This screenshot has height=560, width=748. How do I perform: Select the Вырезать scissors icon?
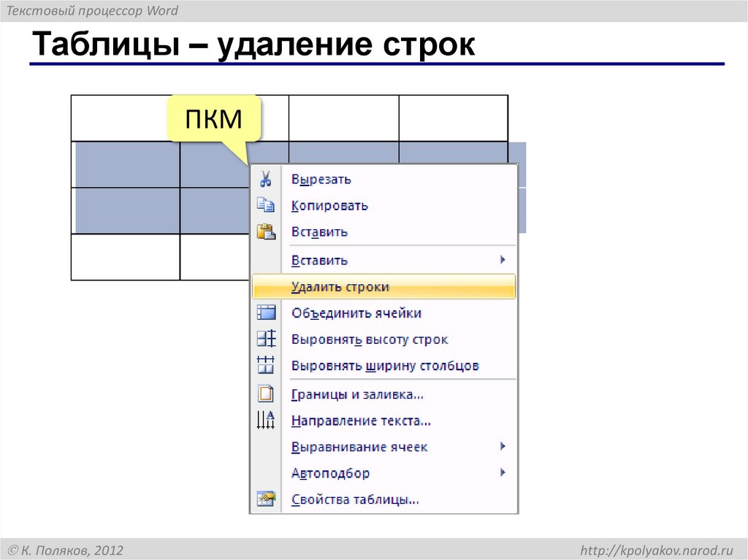[x=266, y=179]
